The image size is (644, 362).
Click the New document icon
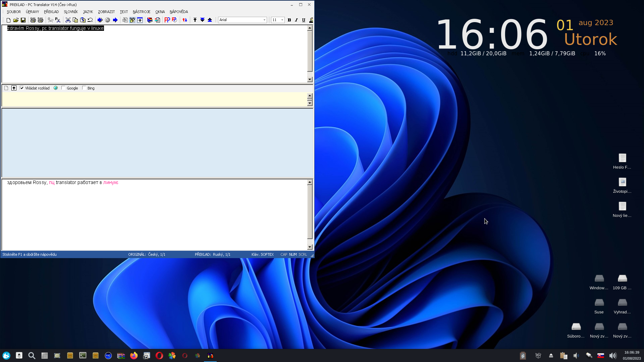[x=8, y=20]
